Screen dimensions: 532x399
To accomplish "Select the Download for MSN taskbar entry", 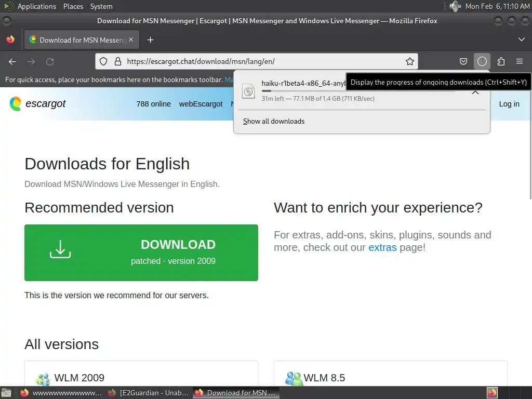I will 236,393.
